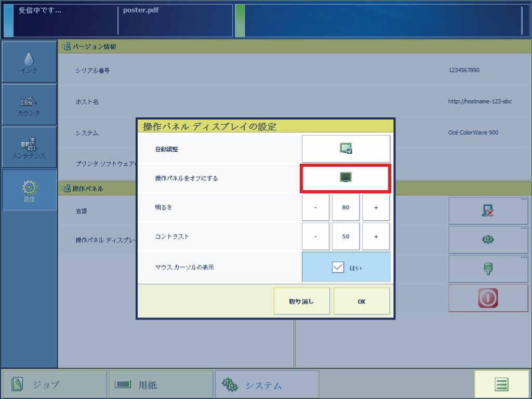Select the contrast value 50 field

(345, 236)
